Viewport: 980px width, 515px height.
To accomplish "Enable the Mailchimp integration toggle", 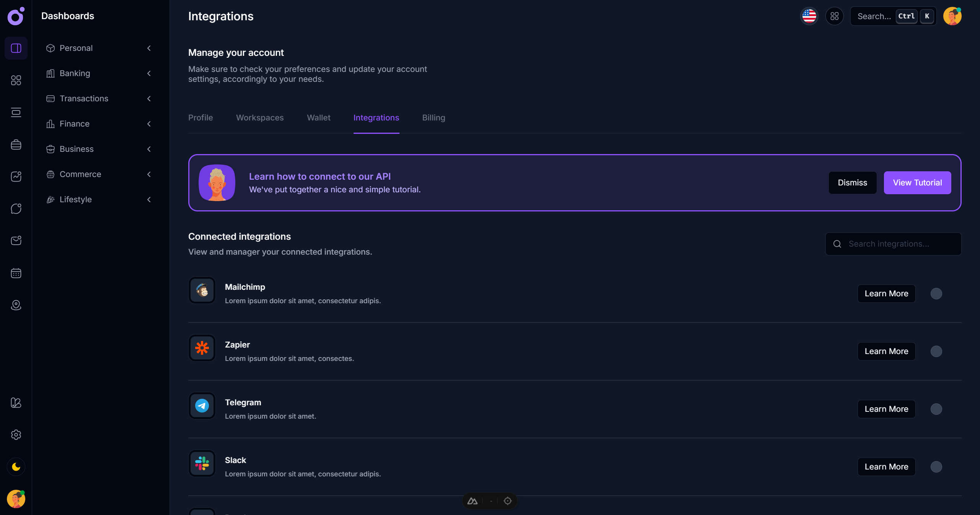I will pos(936,293).
